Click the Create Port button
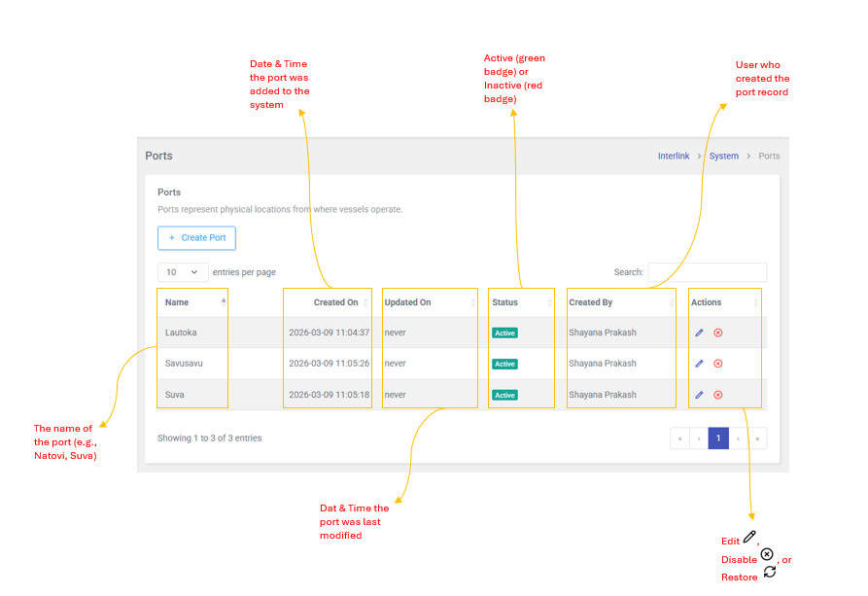This screenshot has height=596, width=868. coord(196,237)
